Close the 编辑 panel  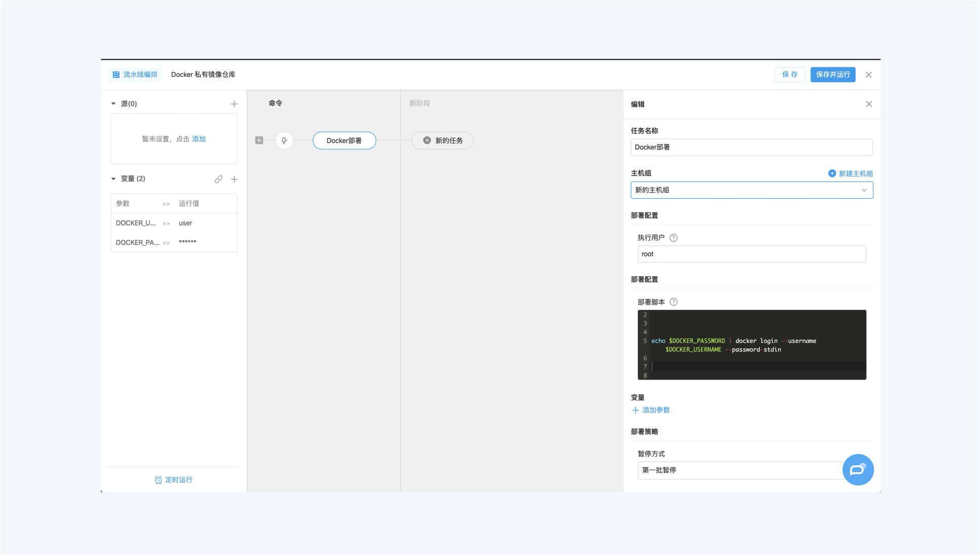[868, 104]
